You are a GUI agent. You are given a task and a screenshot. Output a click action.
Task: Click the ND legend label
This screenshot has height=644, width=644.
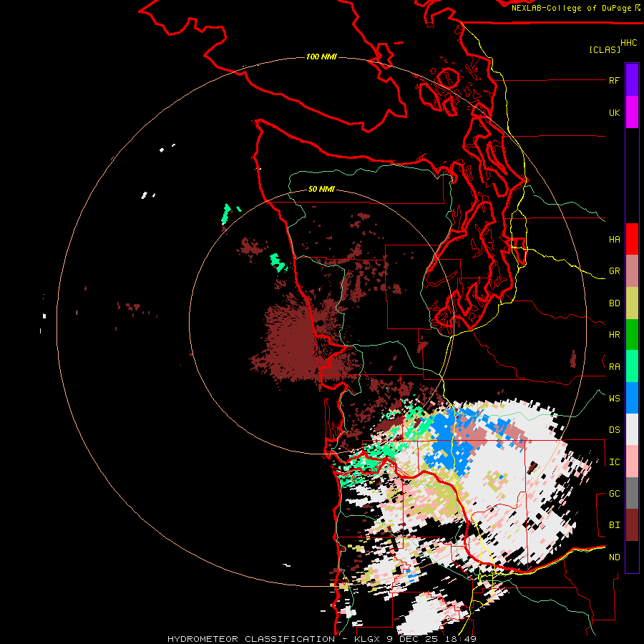point(614,557)
